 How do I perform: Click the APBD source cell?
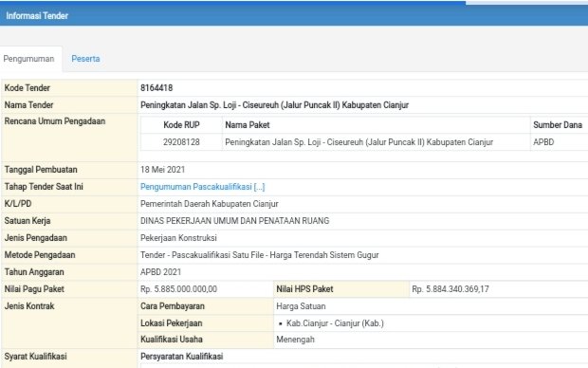coord(543,142)
